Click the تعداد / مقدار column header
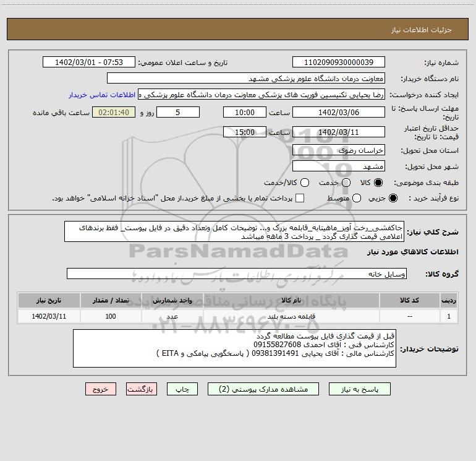 pyautogui.click(x=111, y=300)
